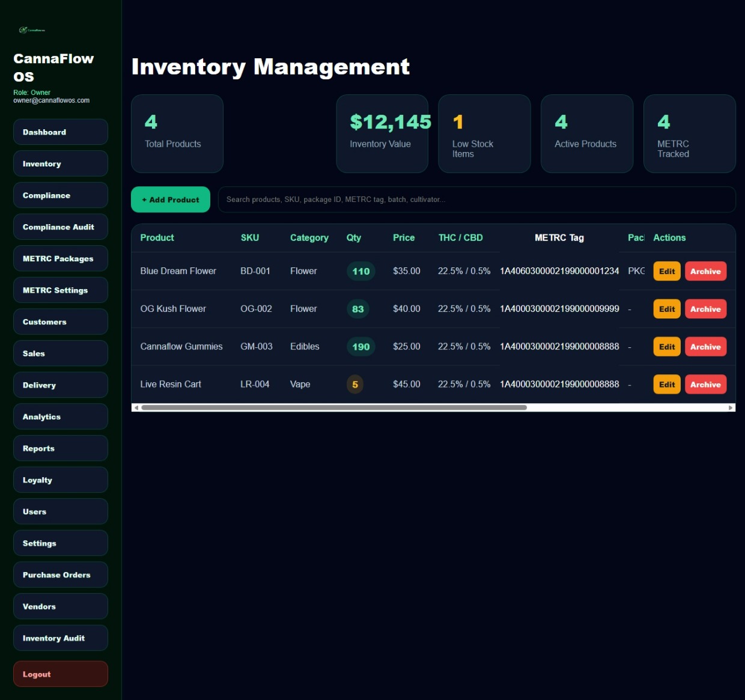Screen dimensions: 745x700
Task: Go to Users management
Action: coord(61,512)
